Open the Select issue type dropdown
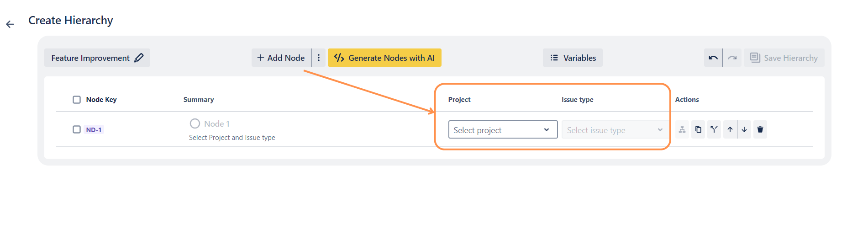The image size is (868, 225). [614, 130]
